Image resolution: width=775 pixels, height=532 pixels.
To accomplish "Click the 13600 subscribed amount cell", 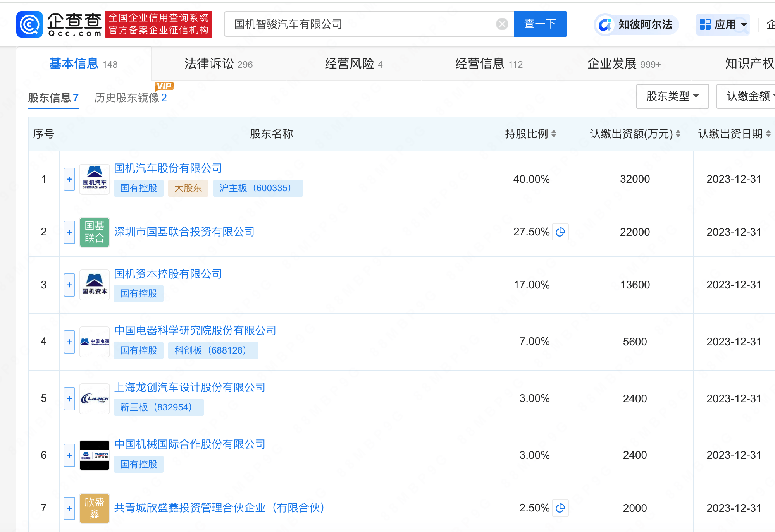I will click(x=635, y=285).
